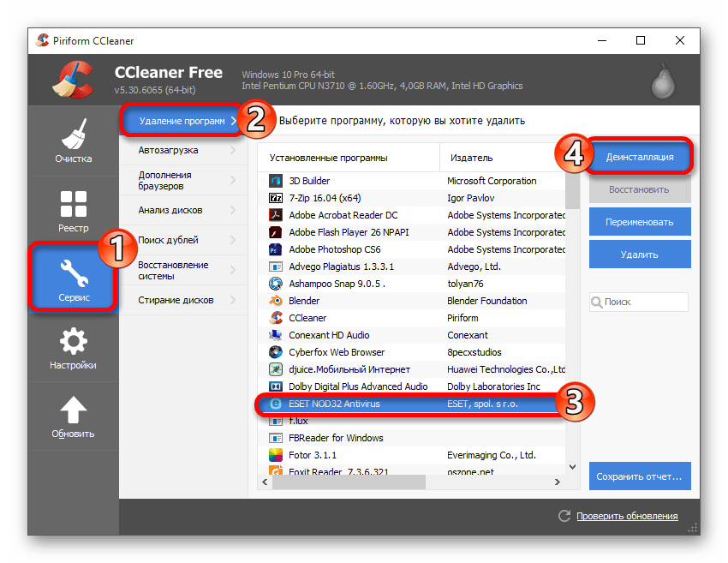Open the Анализ дисков tab

pyautogui.click(x=183, y=210)
